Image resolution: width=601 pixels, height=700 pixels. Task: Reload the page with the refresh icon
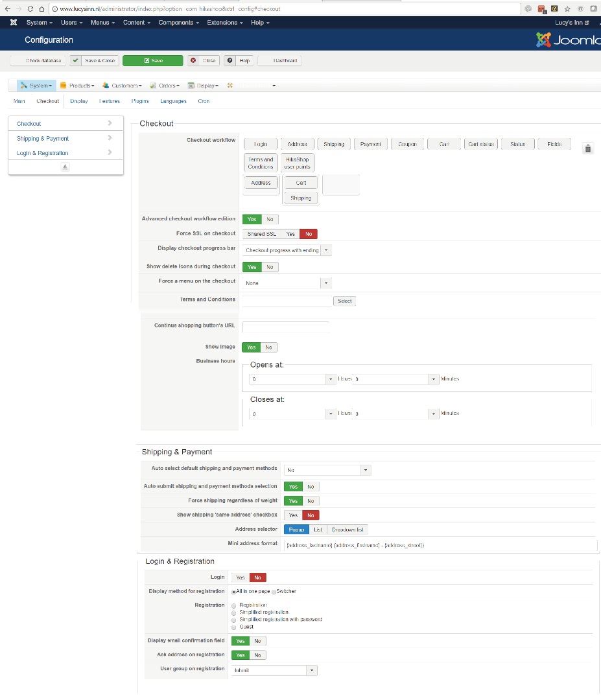(30, 9)
